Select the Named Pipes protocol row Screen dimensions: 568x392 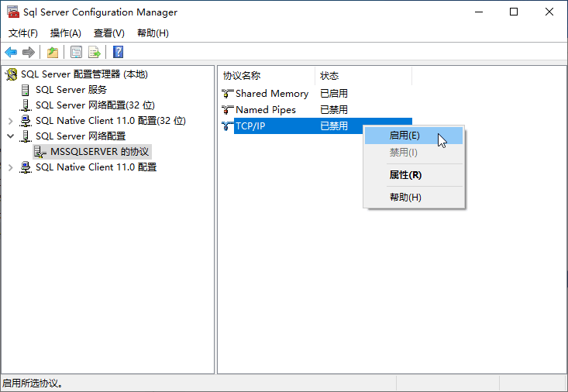click(x=316, y=110)
